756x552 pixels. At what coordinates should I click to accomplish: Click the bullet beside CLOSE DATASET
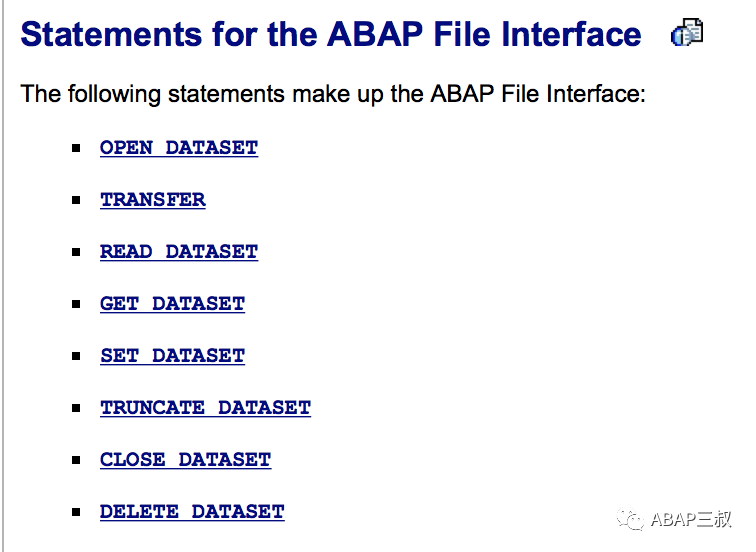click(x=76, y=460)
